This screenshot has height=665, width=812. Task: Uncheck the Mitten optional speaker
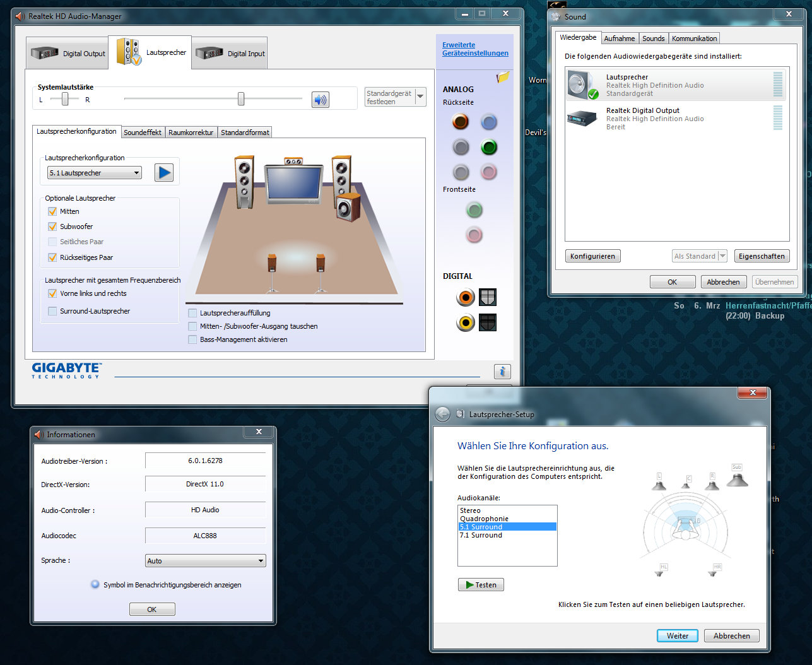click(x=52, y=211)
